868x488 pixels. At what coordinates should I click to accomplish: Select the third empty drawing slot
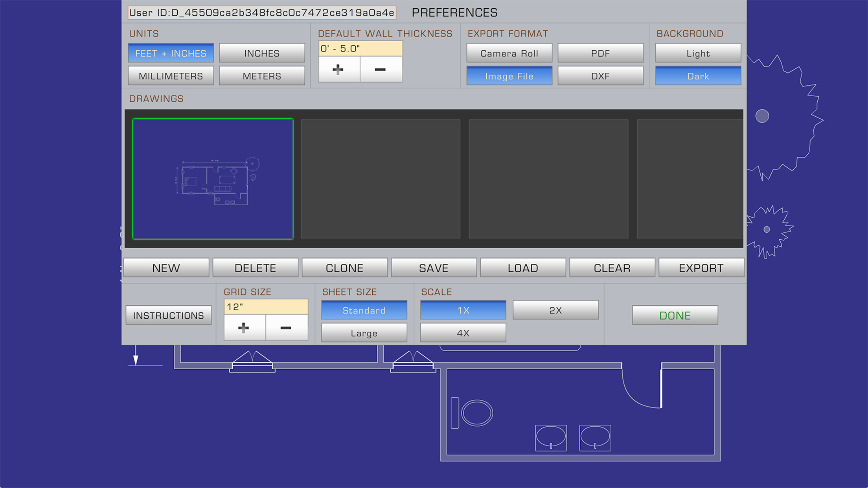pos(548,179)
